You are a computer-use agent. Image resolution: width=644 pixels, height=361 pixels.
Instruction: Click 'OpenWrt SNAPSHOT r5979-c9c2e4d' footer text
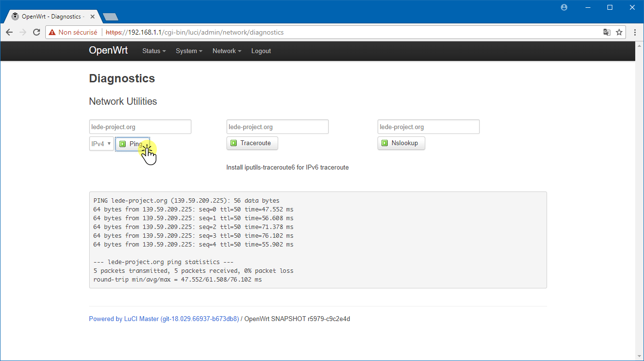point(297,319)
